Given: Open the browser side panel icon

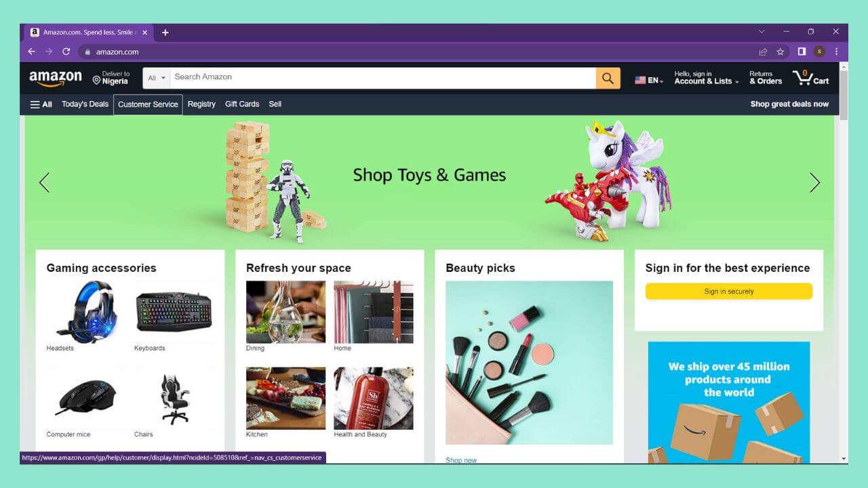Looking at the screenshot, I should click(802, 52).
